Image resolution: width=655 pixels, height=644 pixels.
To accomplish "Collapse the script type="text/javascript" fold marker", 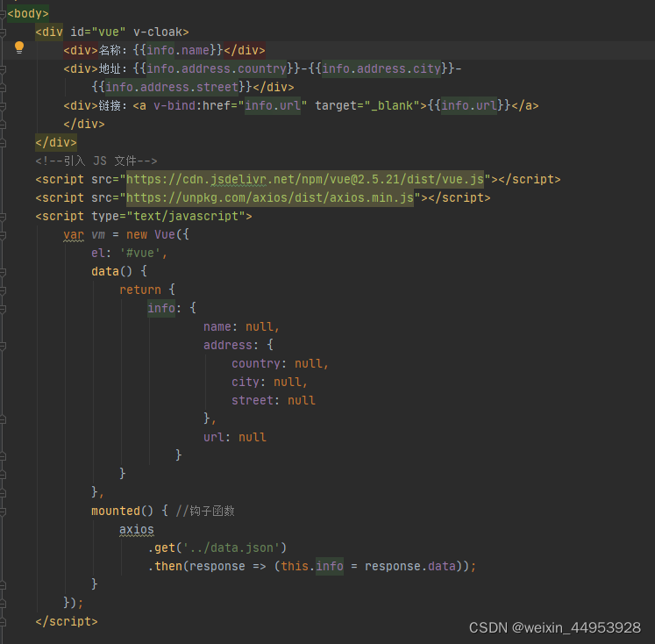I will click(2, 217).
